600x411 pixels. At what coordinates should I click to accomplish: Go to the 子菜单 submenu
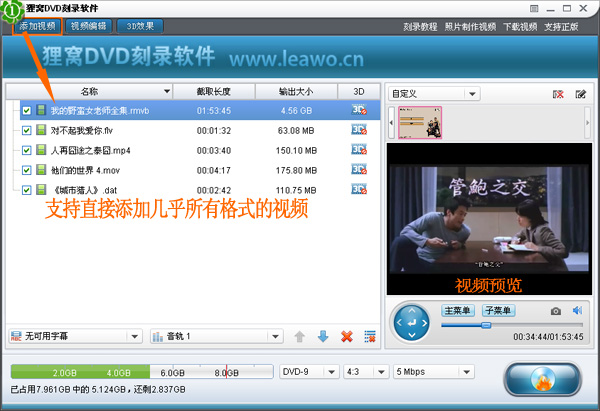pos(498,310)
